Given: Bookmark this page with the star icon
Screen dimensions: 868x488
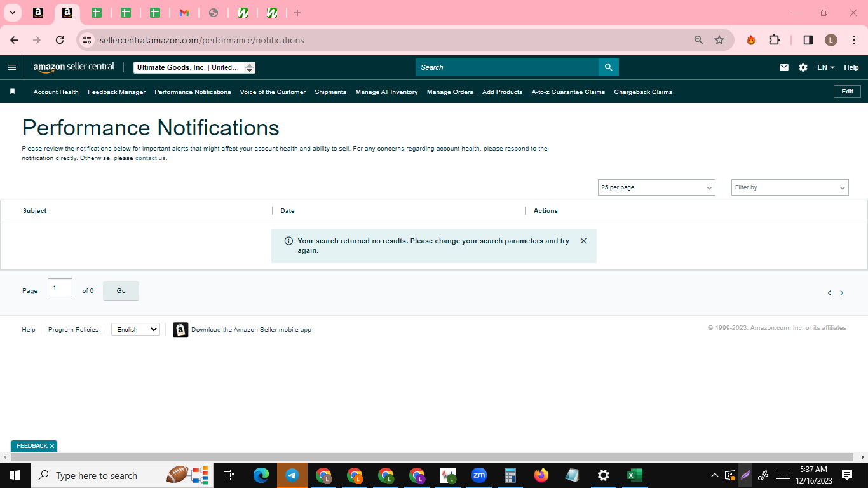Looking at the screenshot, I should (x=719, y=40).
